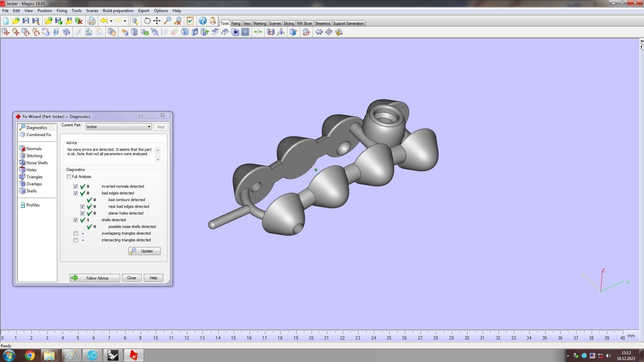The width and height of the screenshot is (644, 362).
Task: Uncheck the inverted normals checkbox
Action: coord(75,187)
